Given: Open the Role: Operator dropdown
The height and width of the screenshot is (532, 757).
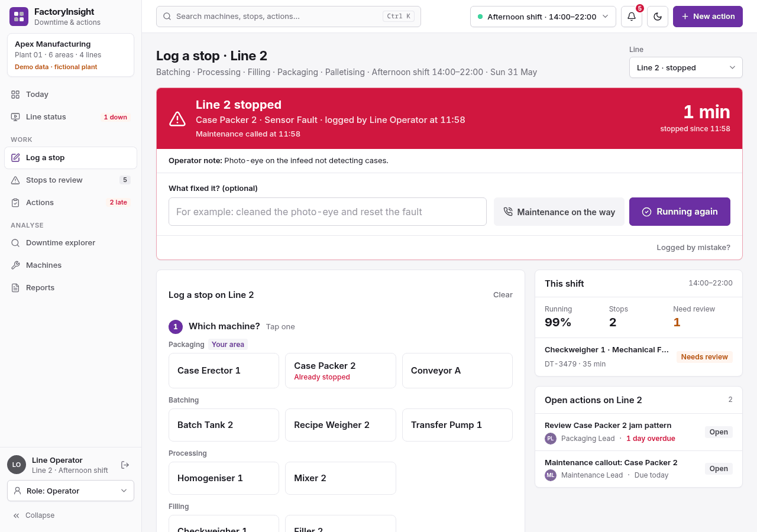Looking at the screenshot, I should click(x=70, y=491).
